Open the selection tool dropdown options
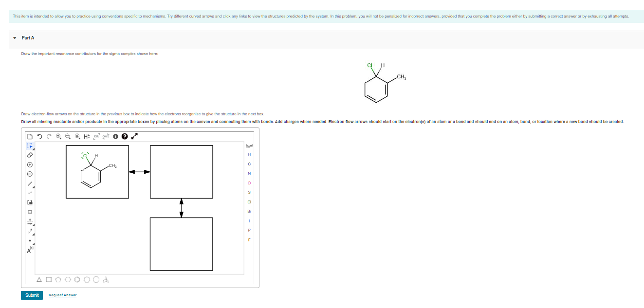Viewport: 644px width, 308px height. coord(34,150)
